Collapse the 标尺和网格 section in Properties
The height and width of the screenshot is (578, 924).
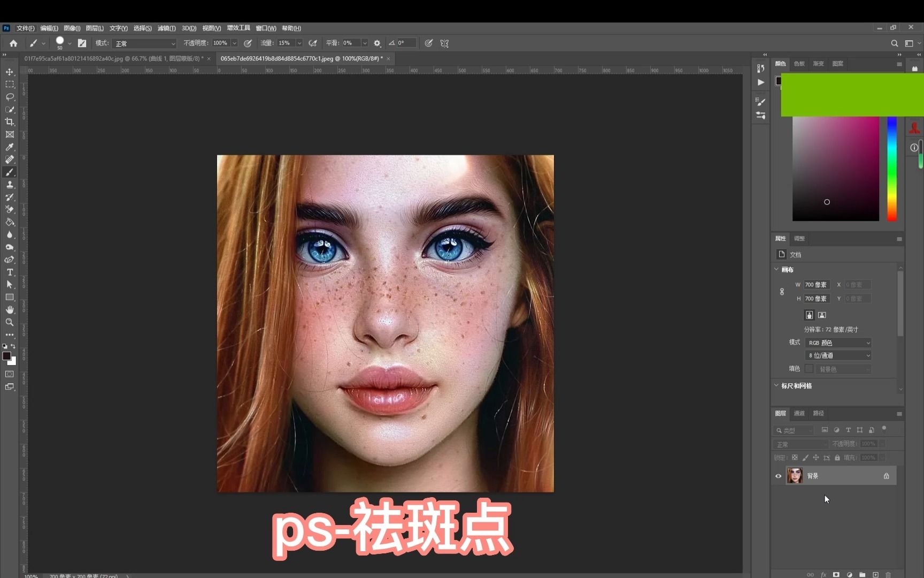[x=776, y=385]
